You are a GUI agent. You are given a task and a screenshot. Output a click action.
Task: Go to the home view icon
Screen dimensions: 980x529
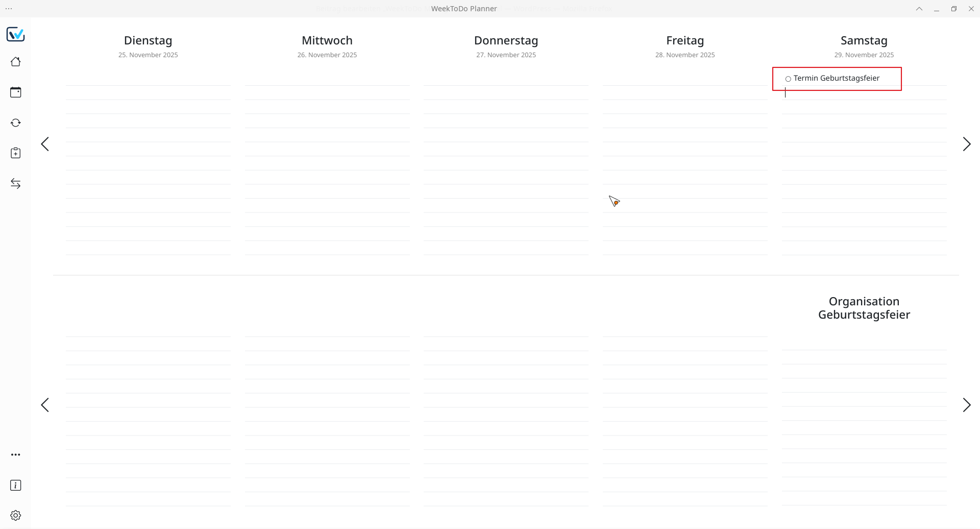coord(16,62)
